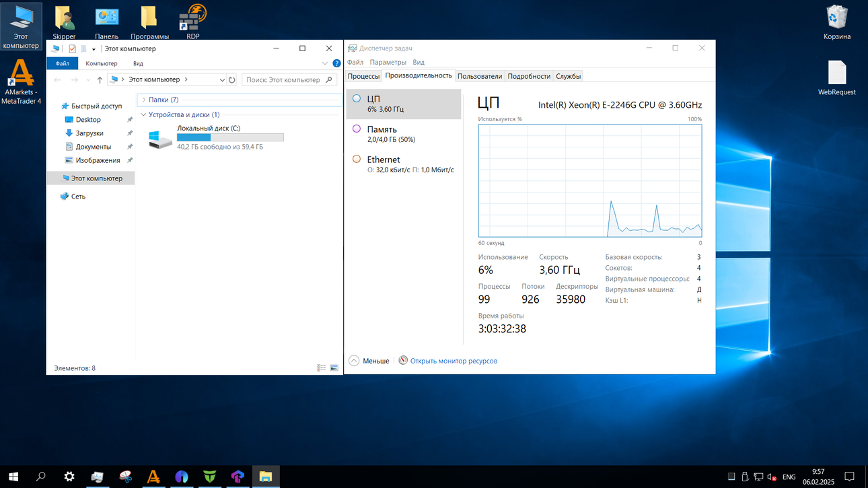The width and height of the screenshot is (868, 488).
Task: Collapse Task Manager with Меньше arrow
Action: pos(354,361)
